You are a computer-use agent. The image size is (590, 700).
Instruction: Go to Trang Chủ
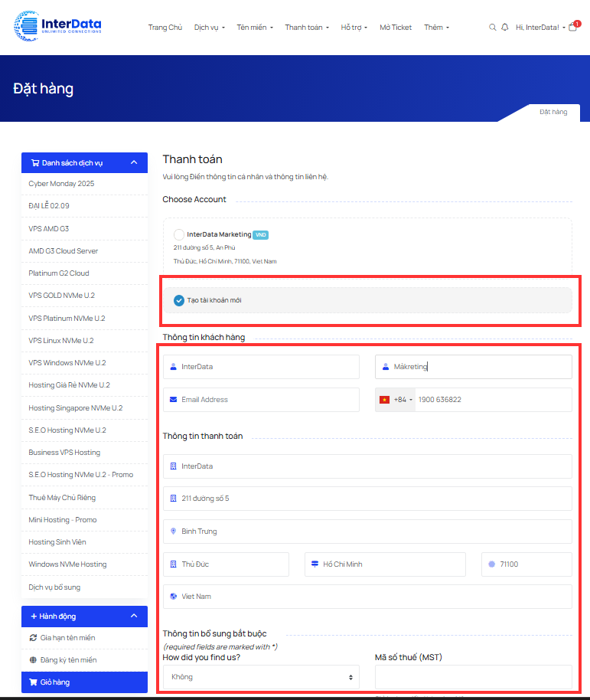pos(165,28)
